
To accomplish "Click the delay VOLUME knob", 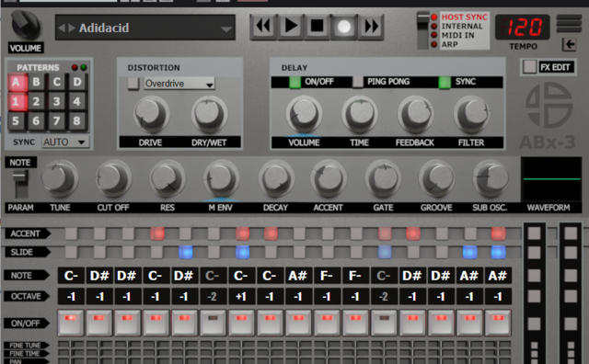I will click(x=304, y=113).
